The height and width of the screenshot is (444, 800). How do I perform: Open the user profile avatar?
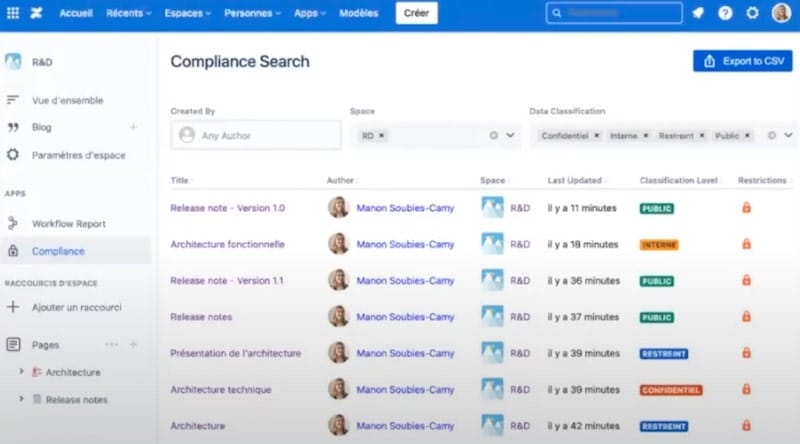(781, 13)
